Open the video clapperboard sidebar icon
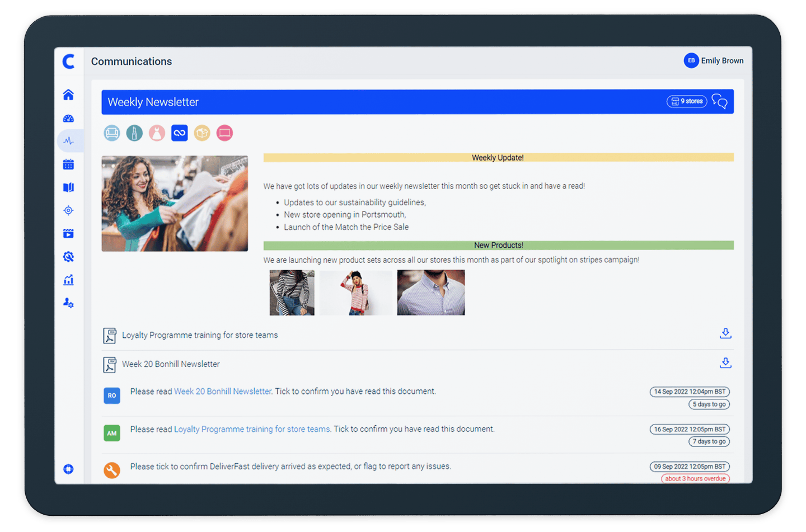The height and width of the screenshot is (532, 806). click(68, 233)
